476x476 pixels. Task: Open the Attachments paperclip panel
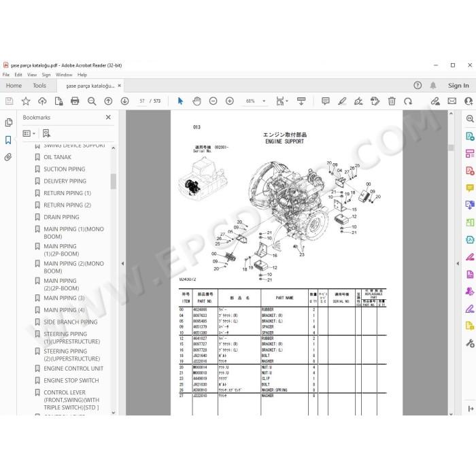(8, 157)
